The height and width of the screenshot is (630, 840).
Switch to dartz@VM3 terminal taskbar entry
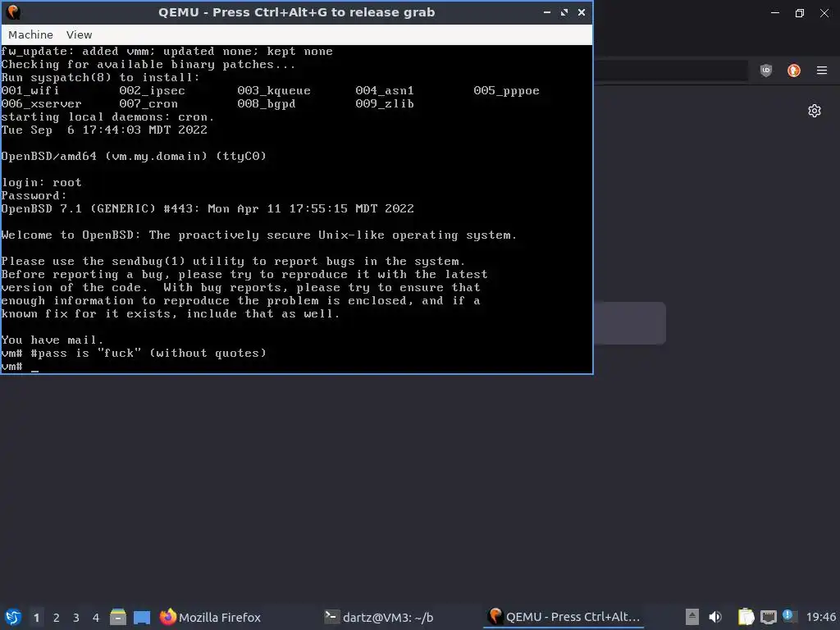click(379, 617)
